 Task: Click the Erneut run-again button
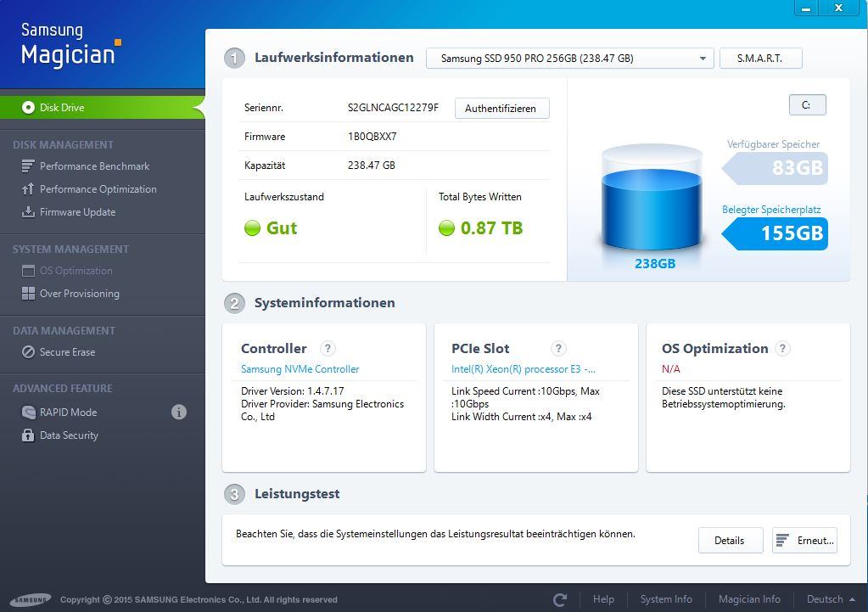coord(804,540)
